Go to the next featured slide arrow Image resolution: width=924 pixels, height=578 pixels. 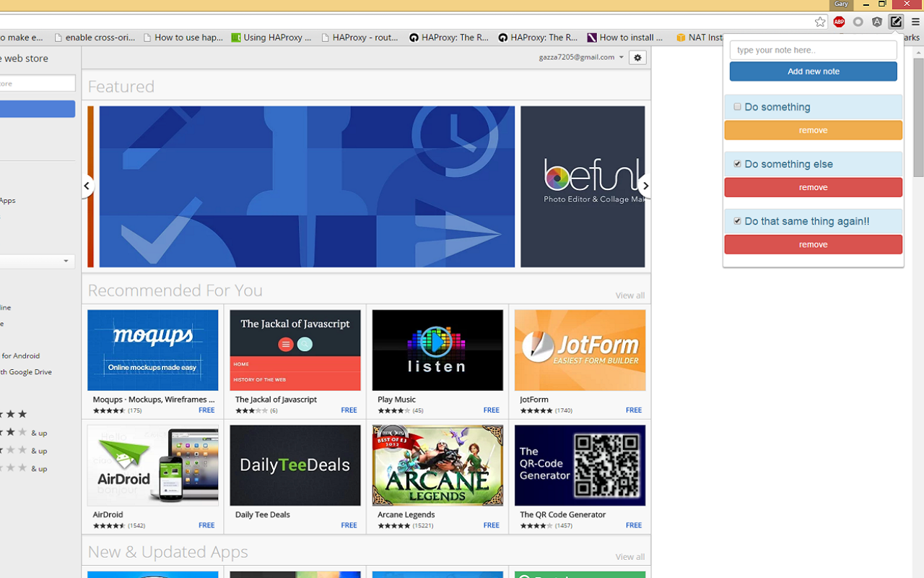pyautogui.click(x=645, y=186)
